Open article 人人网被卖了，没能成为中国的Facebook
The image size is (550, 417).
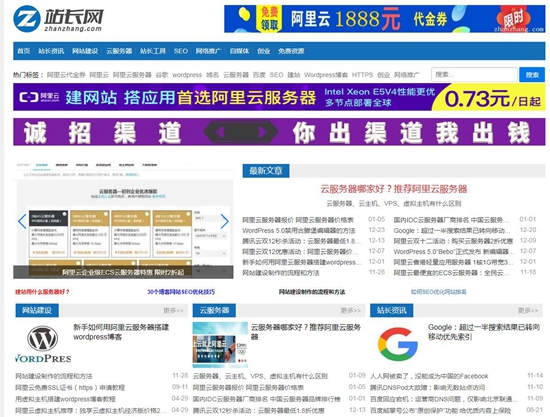coord(429,376)
